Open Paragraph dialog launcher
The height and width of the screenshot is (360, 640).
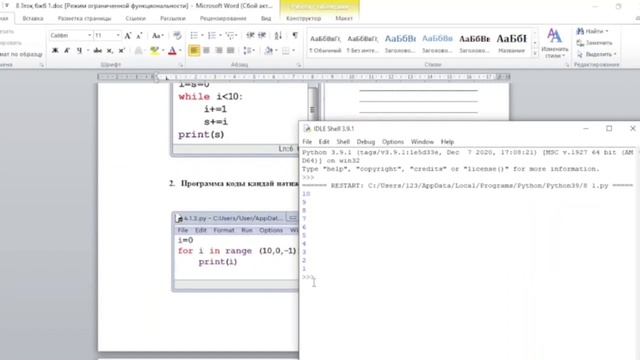(x=299, y=65)
